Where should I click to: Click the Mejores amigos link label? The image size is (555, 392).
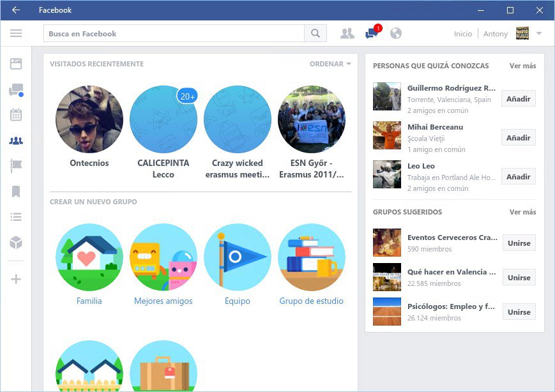pos(163,301)
